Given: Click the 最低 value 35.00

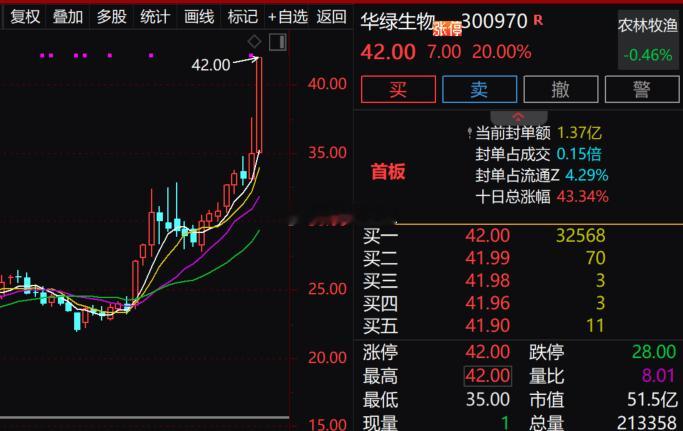Looking at the screenshot, I should pyautogui.click(x=487, y=399).
